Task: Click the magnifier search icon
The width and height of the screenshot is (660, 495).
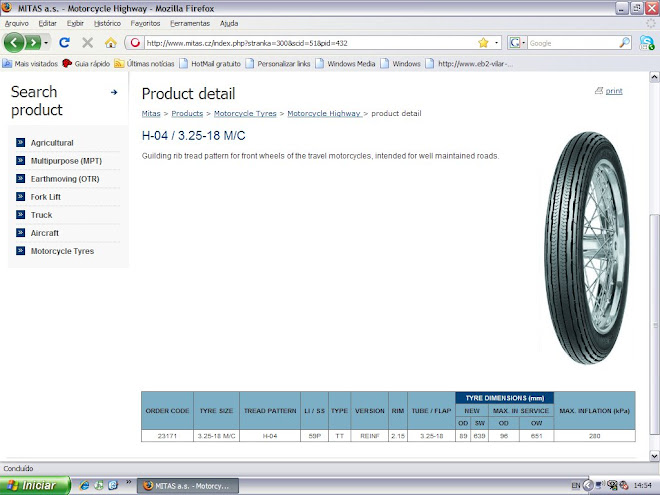Action: tap(625, 43)
